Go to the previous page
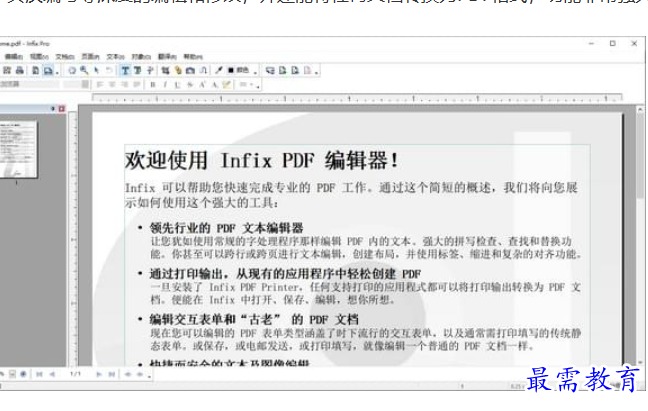Screen dimensions: 648x411 click(52, 374)
